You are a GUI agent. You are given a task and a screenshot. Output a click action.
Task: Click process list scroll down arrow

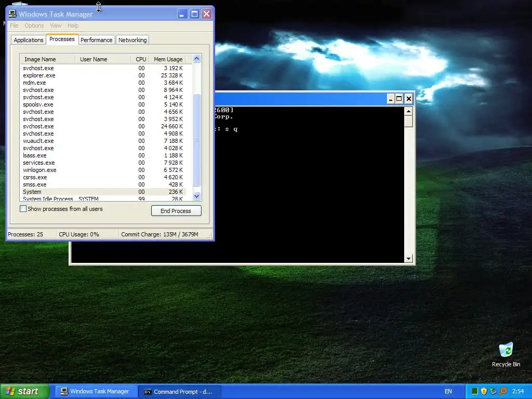coord(197,196)
